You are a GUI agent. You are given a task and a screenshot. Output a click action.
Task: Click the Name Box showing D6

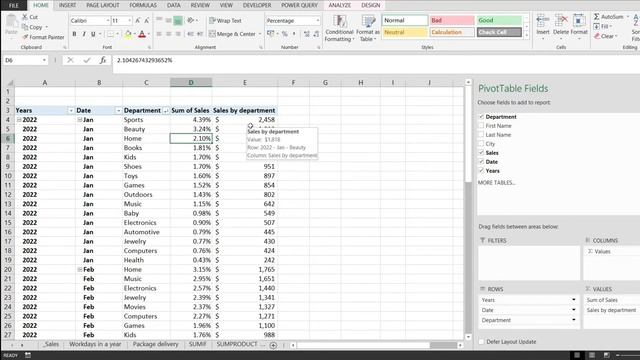(x=26, y=60)
